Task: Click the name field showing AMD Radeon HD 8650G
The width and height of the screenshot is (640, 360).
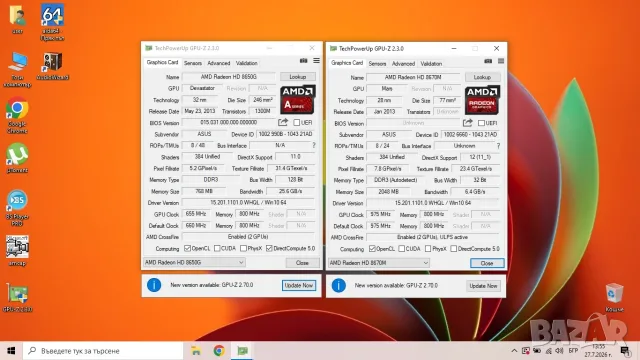Action: [x=229, y=77]
